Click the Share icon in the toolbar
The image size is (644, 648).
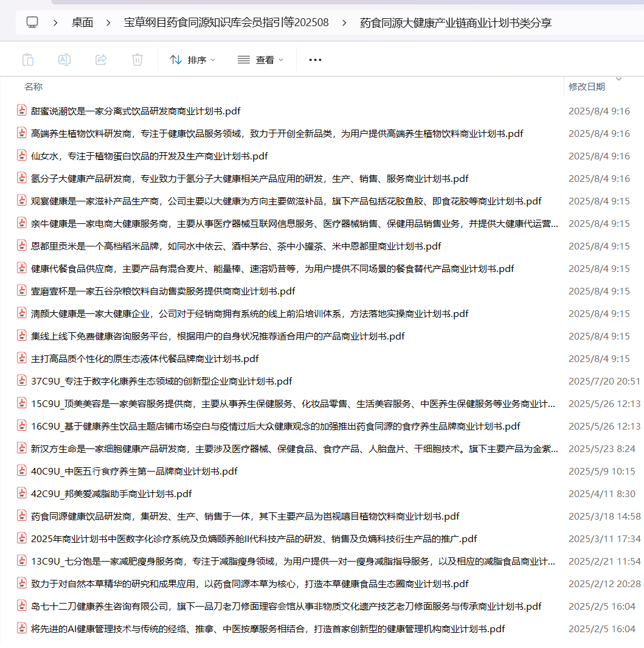tap(101, 59)
